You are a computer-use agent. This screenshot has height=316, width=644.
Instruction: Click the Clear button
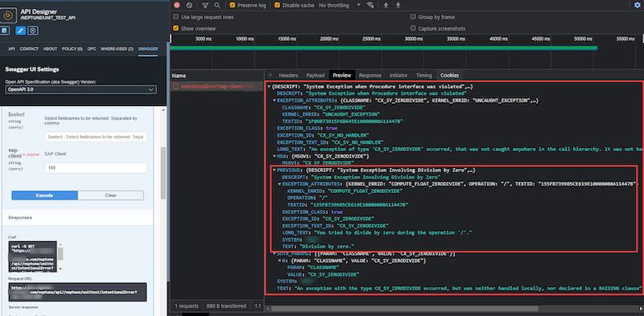pos(110,195)
